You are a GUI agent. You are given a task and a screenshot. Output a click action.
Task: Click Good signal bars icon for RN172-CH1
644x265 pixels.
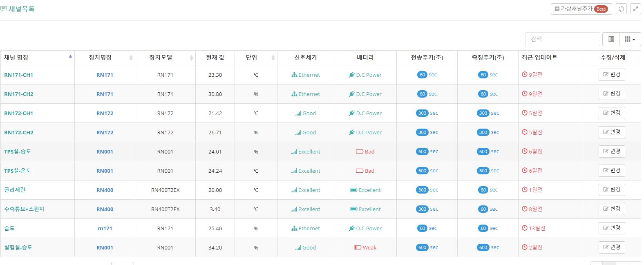(x=298, y=114)
